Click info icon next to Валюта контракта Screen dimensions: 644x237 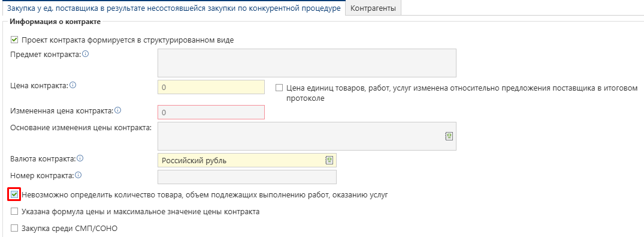pyautogui.click(x=80, y=158)
